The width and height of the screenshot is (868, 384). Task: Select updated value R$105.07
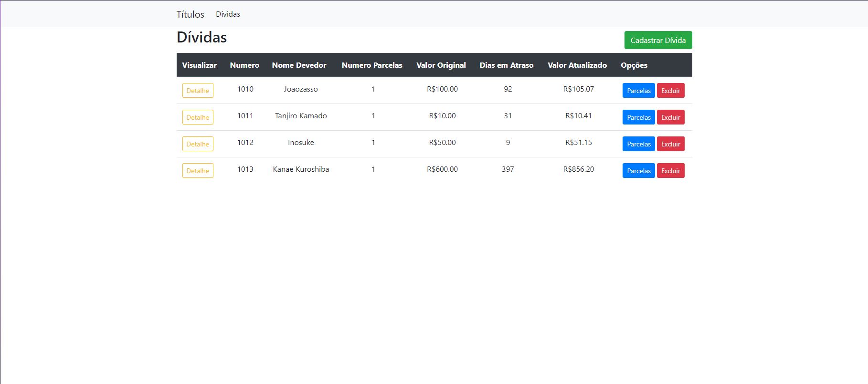[x=579, y=89]
